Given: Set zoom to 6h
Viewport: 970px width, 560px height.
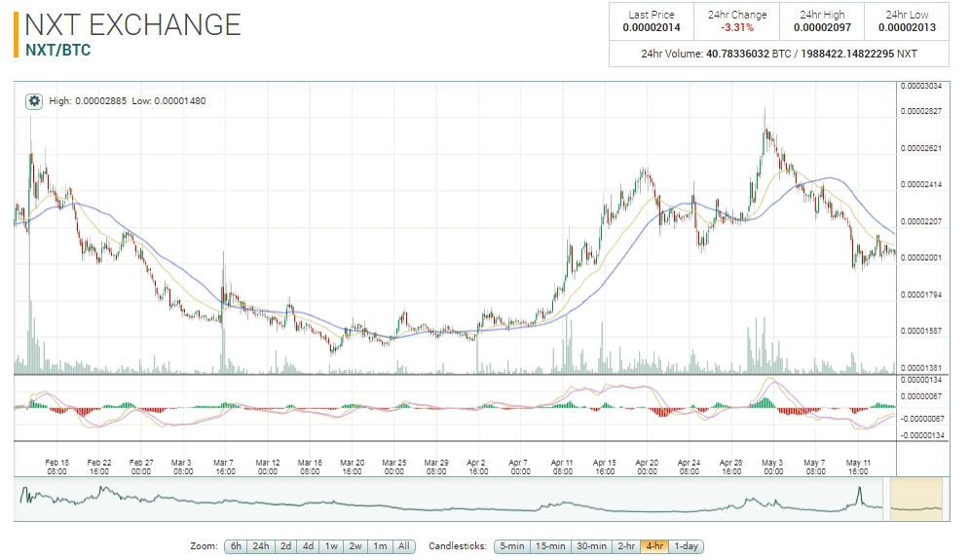Looking at the screenshot, I should [x=236, y=546].
